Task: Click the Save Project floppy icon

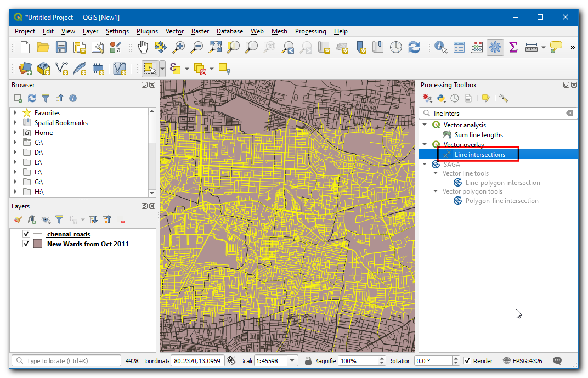Action: tap(61, 48)
